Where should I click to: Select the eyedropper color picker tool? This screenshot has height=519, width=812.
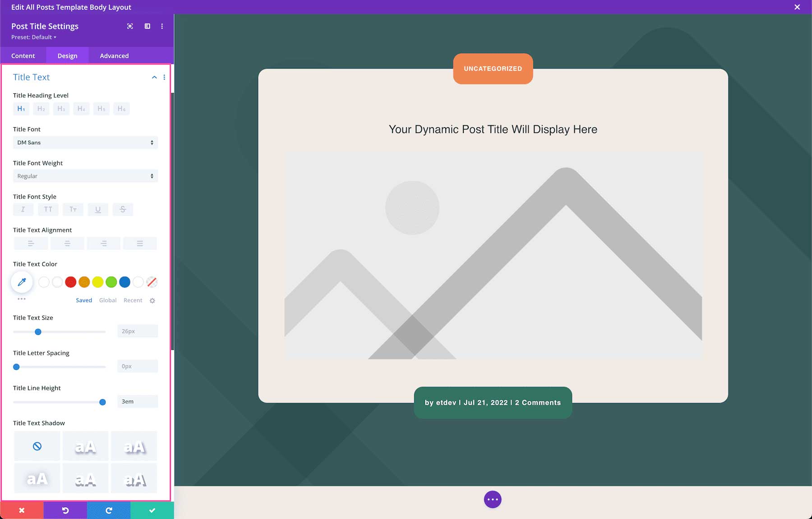tap(21, 282)
